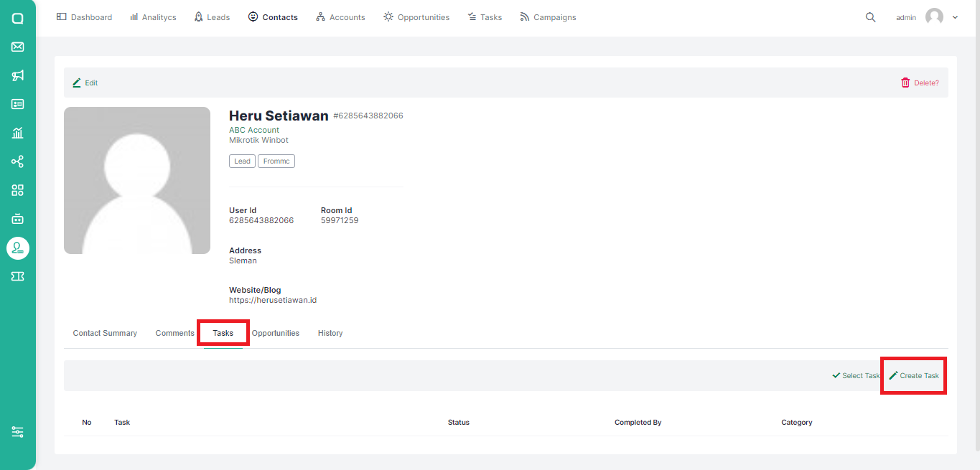
Task: Open Tasks in the top navigation
Action: click(485, 17)
